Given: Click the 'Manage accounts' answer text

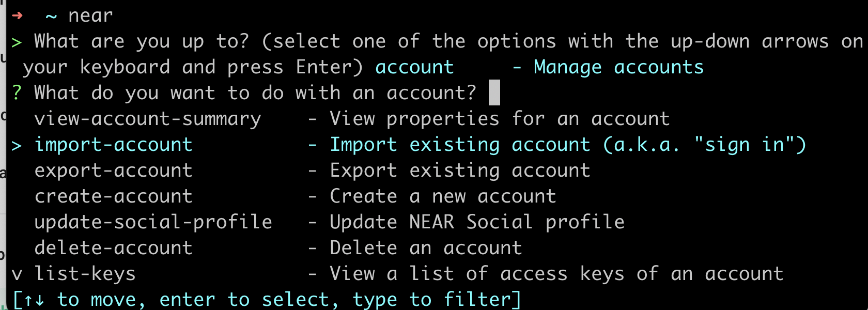Looking at the screenshot, I should (619, 67).
